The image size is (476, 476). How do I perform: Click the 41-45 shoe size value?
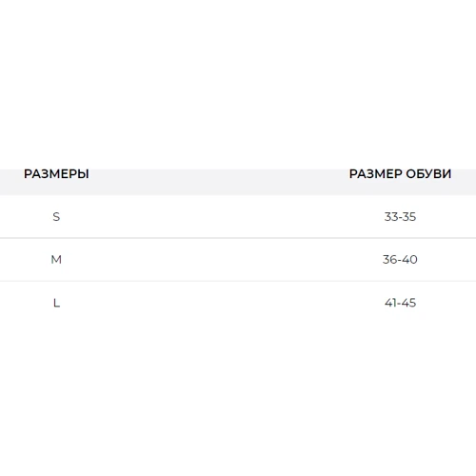pyautogui.click(x=400, y=303)
